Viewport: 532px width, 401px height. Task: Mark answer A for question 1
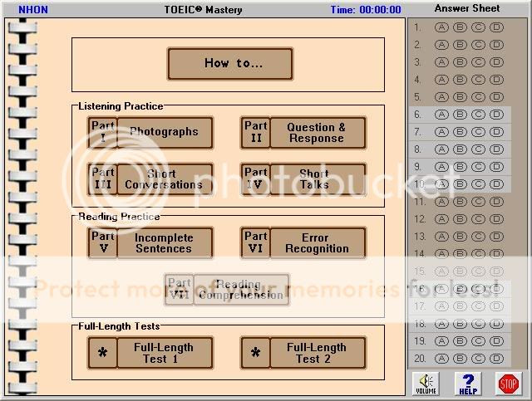[441, 27]
